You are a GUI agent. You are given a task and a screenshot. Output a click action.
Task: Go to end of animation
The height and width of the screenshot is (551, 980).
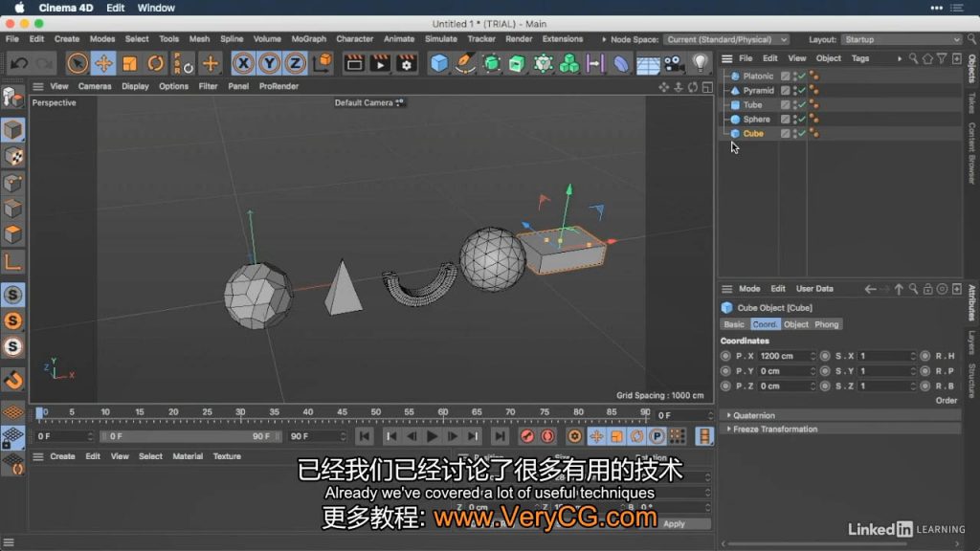point(499,436)
